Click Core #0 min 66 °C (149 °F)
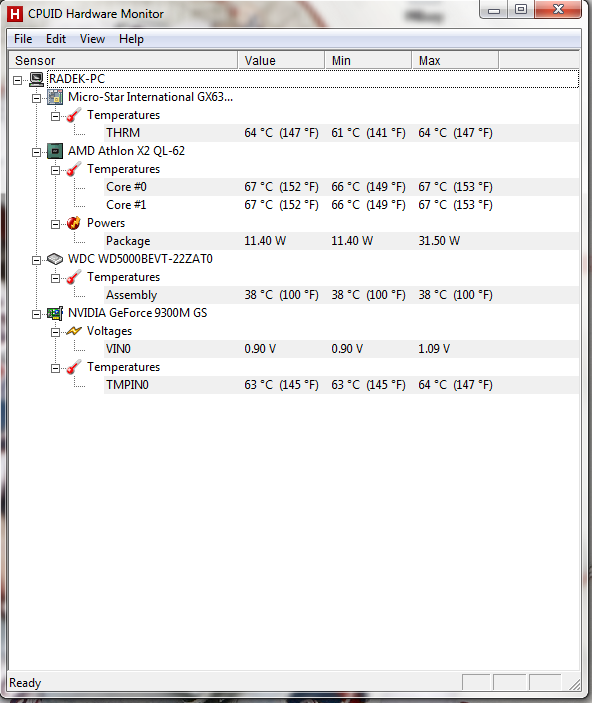The width and height of the screenshot is (592, 703). tap(368, 187)
